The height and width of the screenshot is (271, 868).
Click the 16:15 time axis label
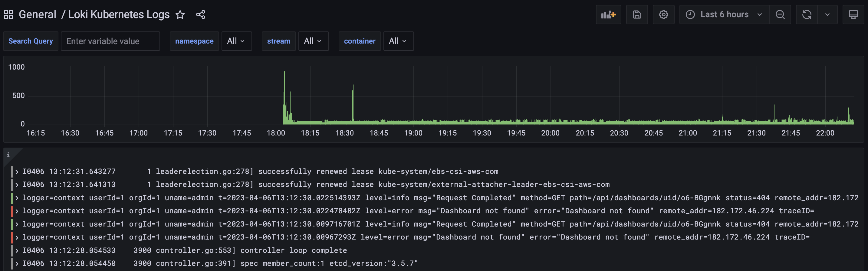pyautogui.click(x=35, y=133)
